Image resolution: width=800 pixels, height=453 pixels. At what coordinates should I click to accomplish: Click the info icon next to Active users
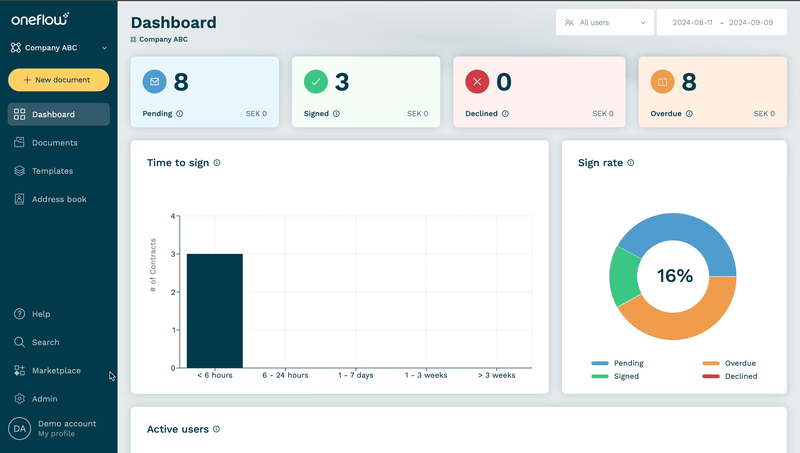point(217,429)
